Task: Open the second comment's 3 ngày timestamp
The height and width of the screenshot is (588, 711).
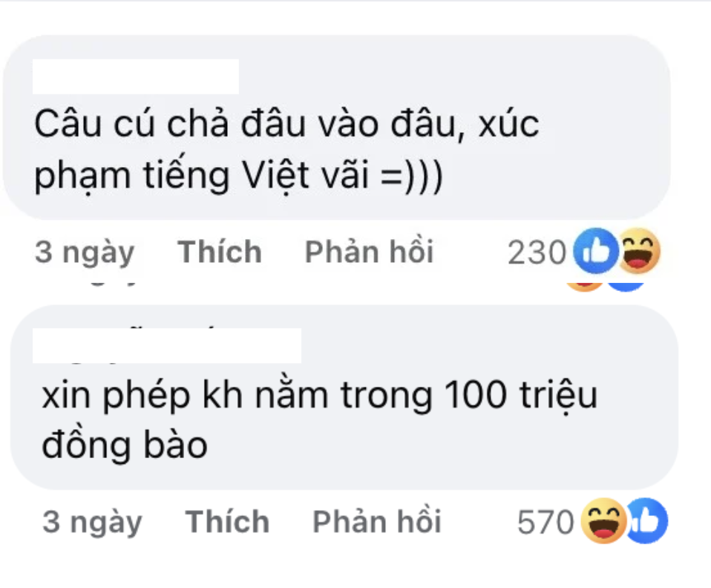Action: click(x=92, y=522)
